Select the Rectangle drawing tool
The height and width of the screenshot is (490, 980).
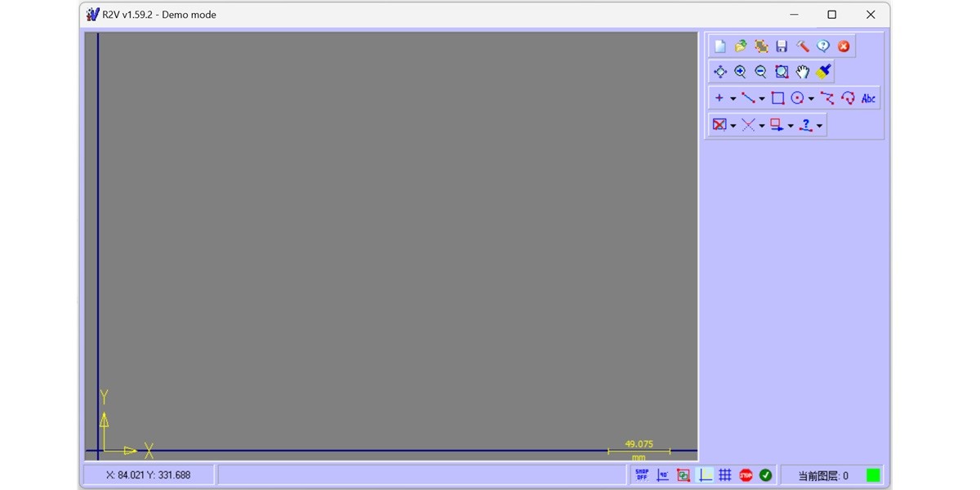[777, 97]
